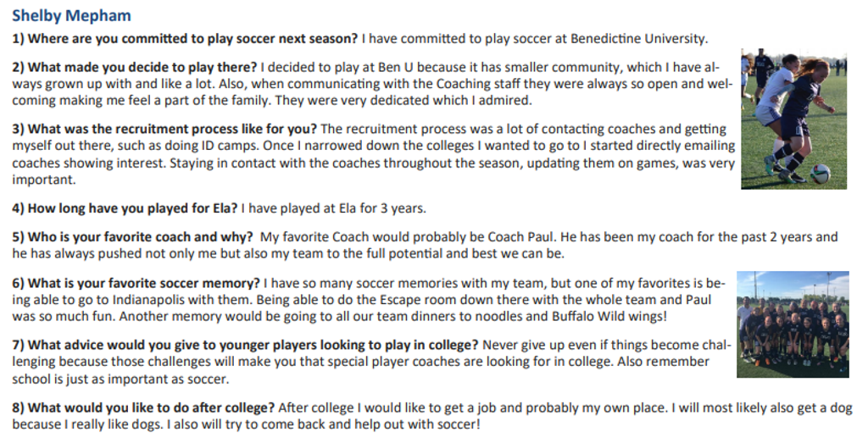Open the team group photo thumbnail

793,324
